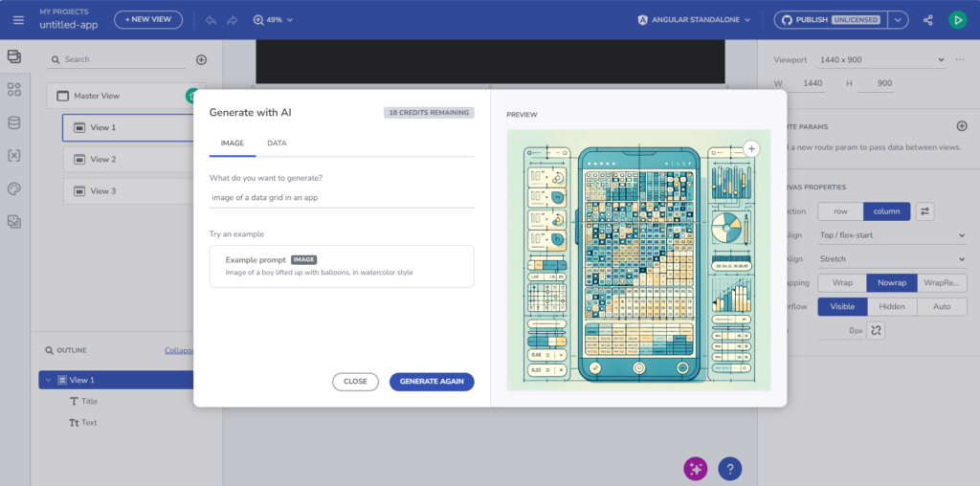Viewport: 980px width, 486px height.
Task: Click the 18 CREDITS REMAINING badge
Action: coord(429,113)
